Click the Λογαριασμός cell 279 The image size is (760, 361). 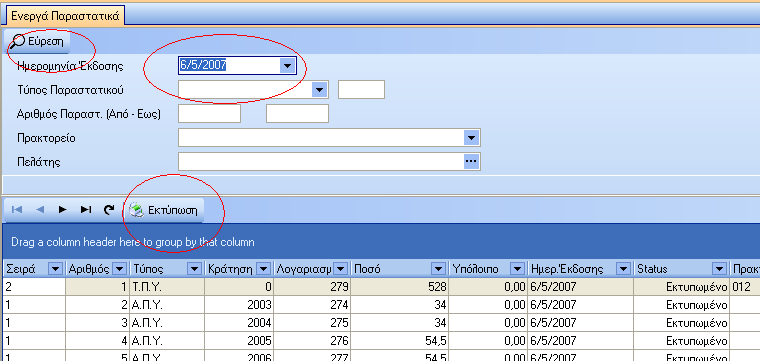312,287
